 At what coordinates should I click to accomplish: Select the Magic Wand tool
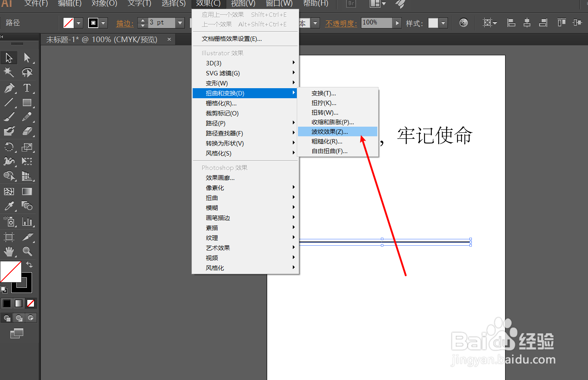[x=9, y=73]
